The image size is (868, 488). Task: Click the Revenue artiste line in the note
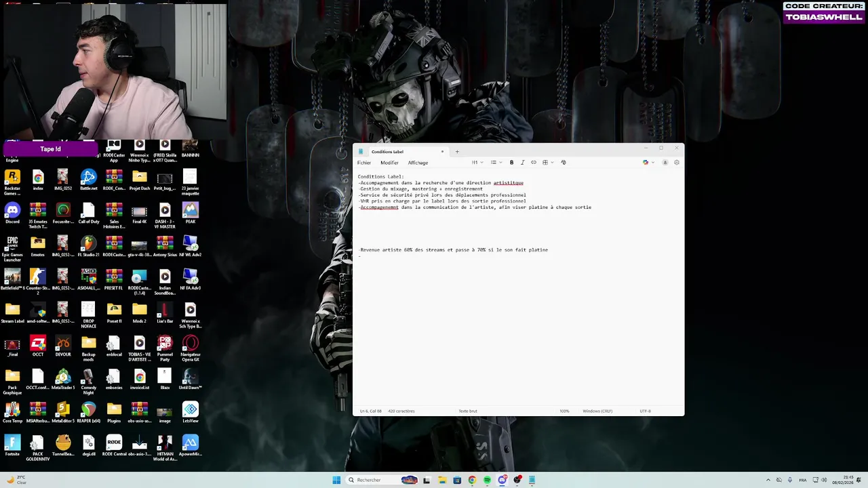click(454, 250)
